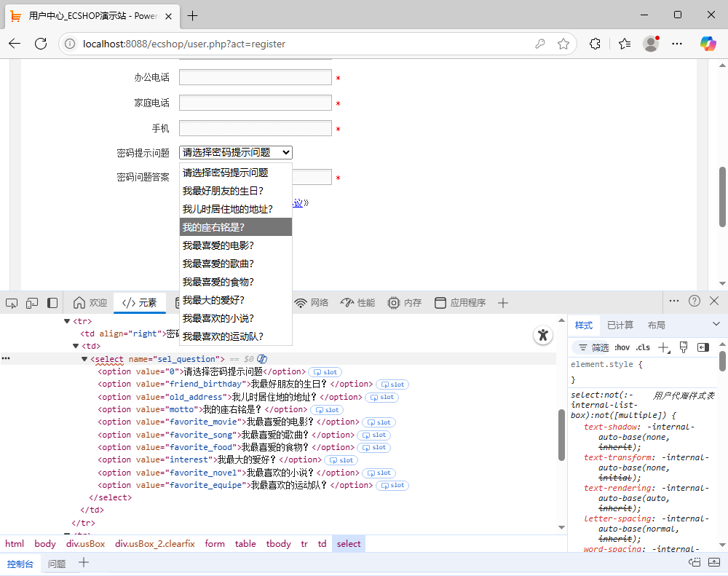Toggle common rendering emulations brush icon
The height and width of the screenshot is (576, 728).
pos(684,347)
